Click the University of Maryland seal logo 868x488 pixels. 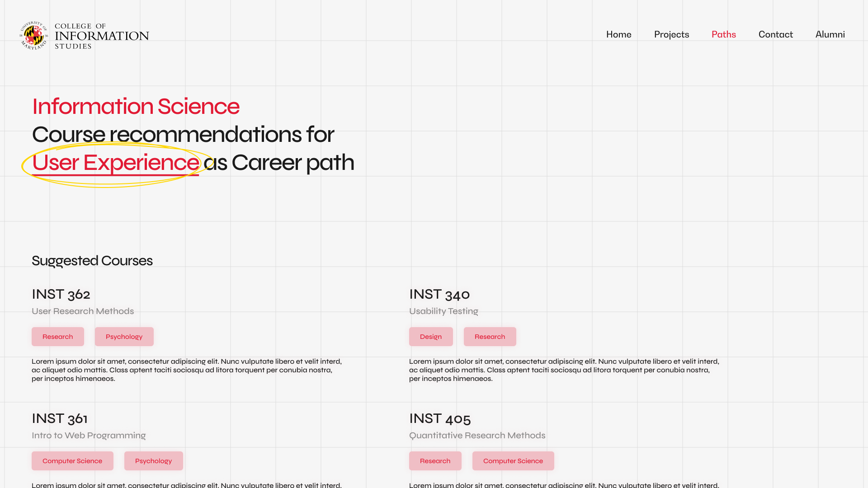click(34, 35)
